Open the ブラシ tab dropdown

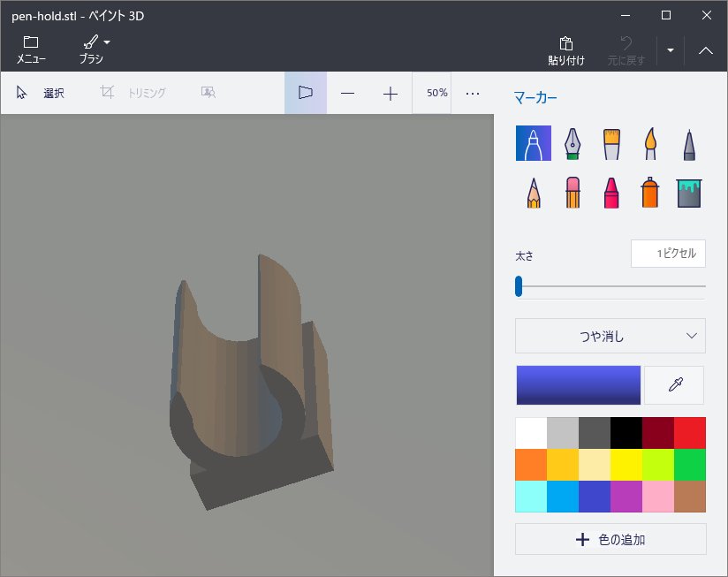click(94, 49)
